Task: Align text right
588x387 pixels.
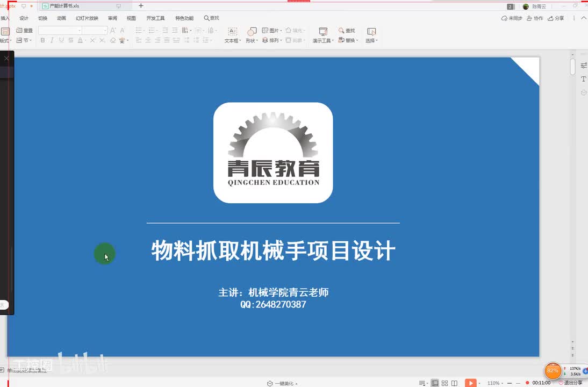Action: pyautogui.click(x=157, y=40)
